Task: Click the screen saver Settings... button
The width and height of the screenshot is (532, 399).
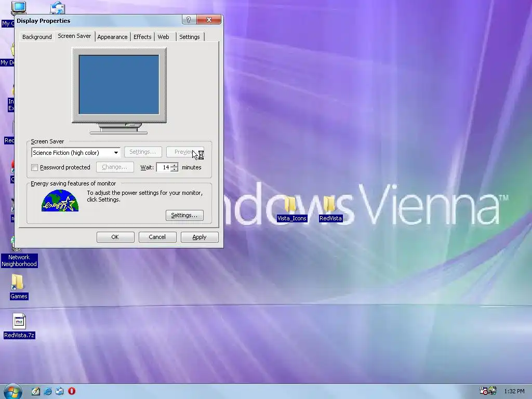Action: (x=143, y=152)
